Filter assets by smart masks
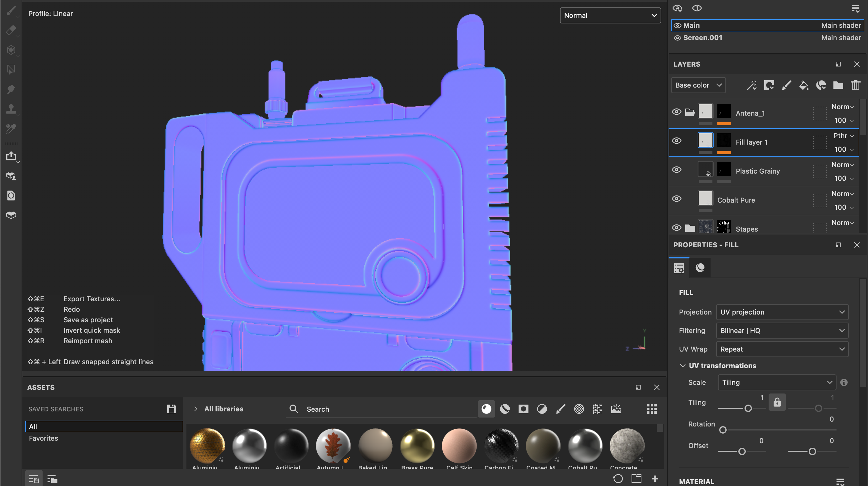This screenshot has height=486, width=868. pos(523,409)
